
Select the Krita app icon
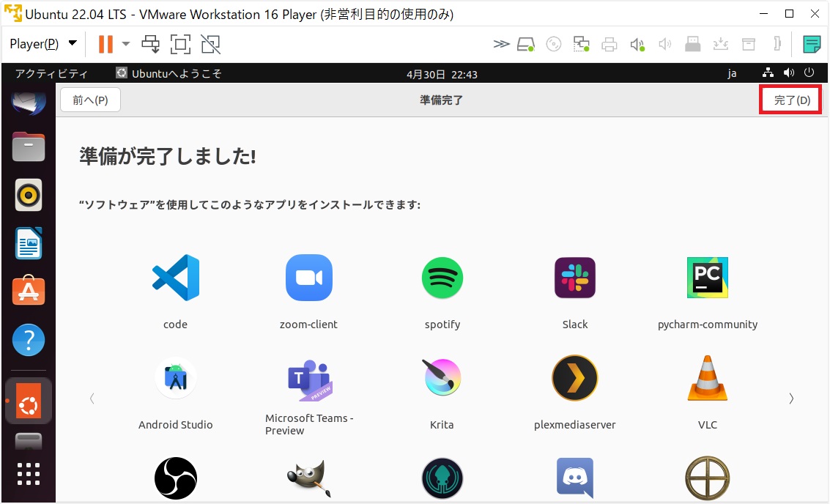[442, 377]
